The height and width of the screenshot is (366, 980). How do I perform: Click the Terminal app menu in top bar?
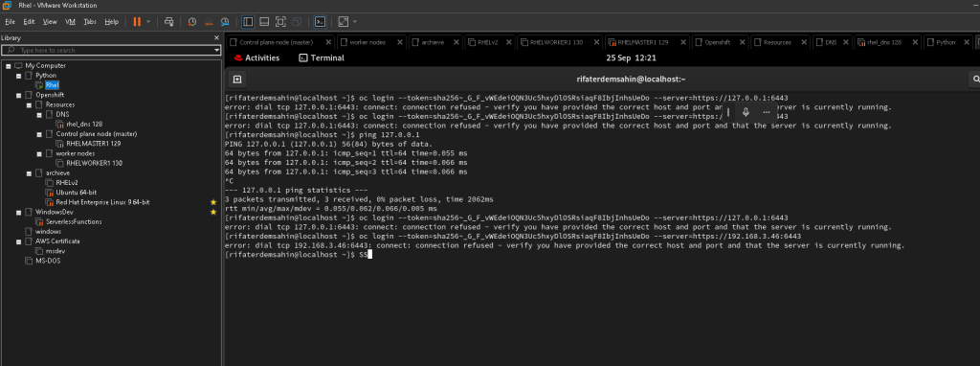pos(322,58)
